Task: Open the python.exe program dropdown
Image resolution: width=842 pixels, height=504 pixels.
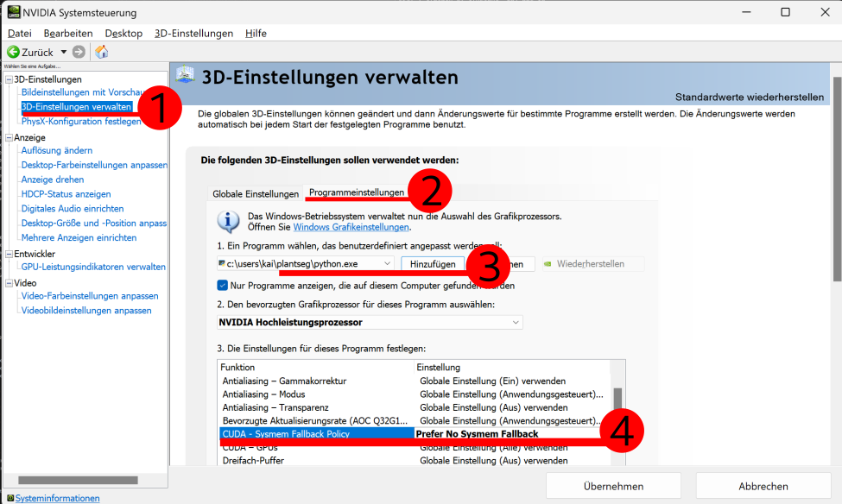Action: pos(387,263)
